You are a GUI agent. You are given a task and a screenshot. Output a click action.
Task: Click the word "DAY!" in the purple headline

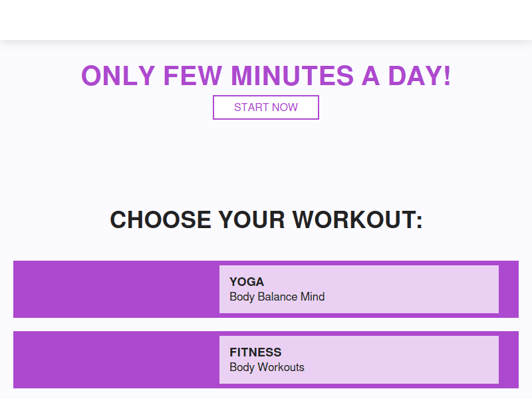coord(420,76)
